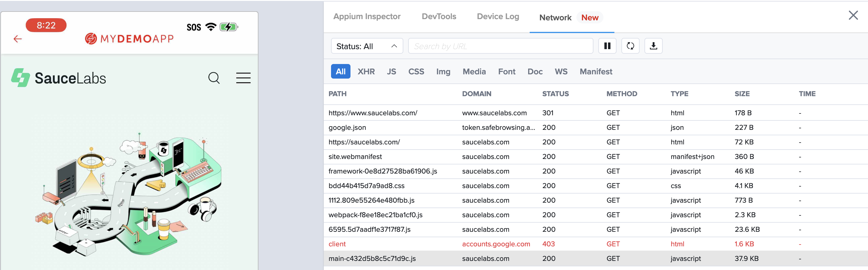Select the webpack-f8ee18ec21ba1cf0.js request
The image size is (868, 270).
pyautogui.click(x=595, y=215)
